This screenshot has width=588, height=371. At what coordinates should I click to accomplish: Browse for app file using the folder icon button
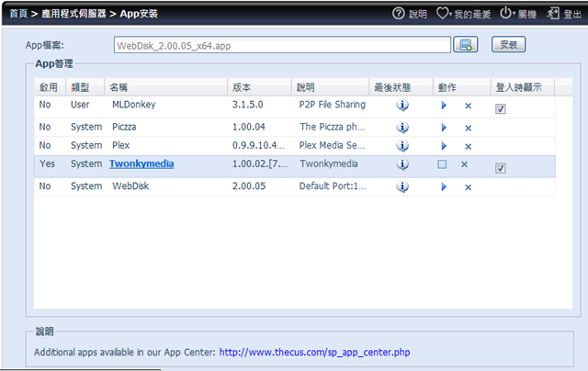(x=466, y=45)
